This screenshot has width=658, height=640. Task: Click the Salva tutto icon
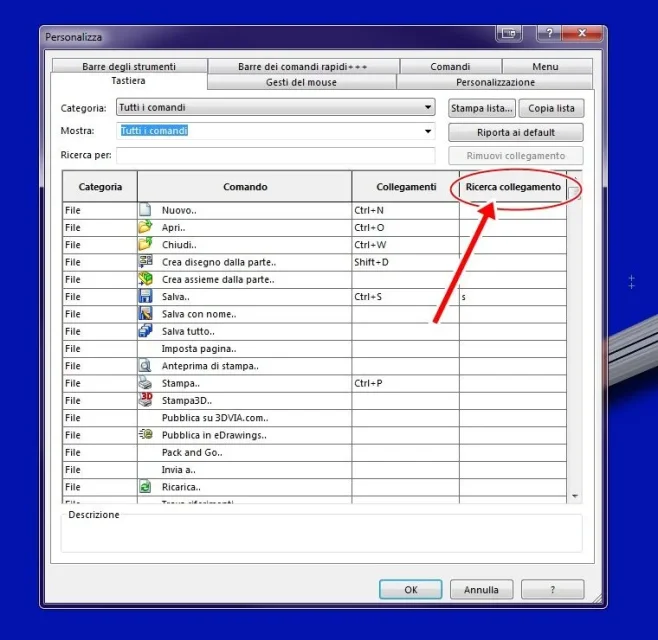pos(145,331)
